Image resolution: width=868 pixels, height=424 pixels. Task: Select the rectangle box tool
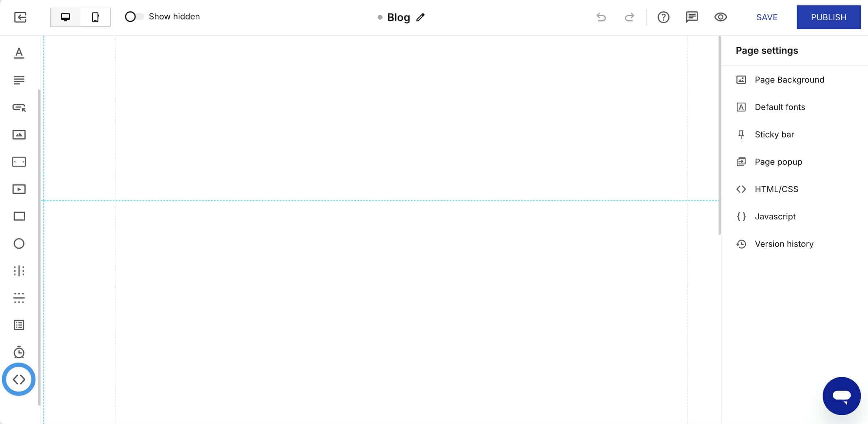(19, 216)
